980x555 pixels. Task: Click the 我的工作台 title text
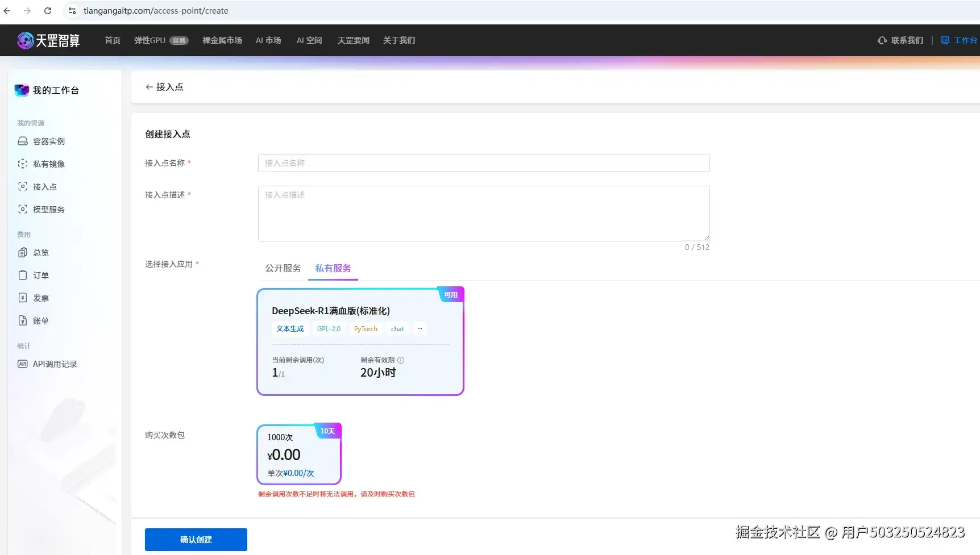click(x=56, y=90)
